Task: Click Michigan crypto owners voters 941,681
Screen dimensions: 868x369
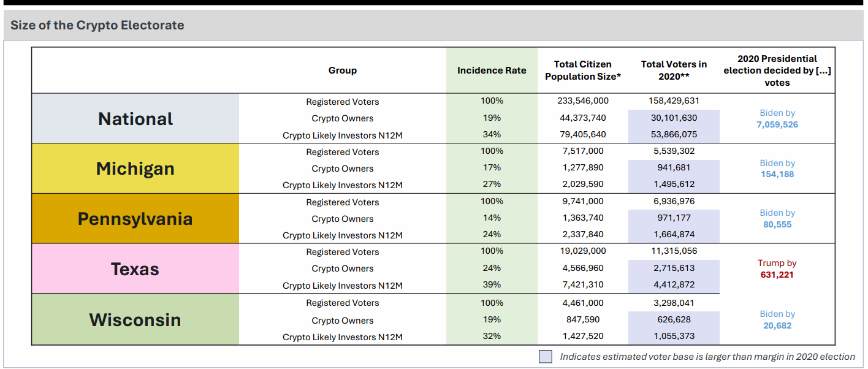Action: tap(674, 167)
